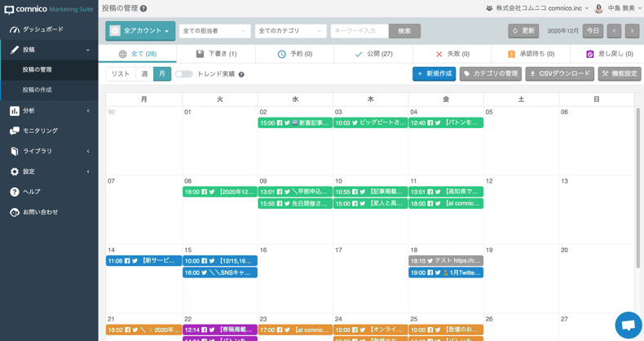Screen dimensions: 644x341
Task: Open the orange 18:02 post on the 21st
Action: (x=143, y=330)
